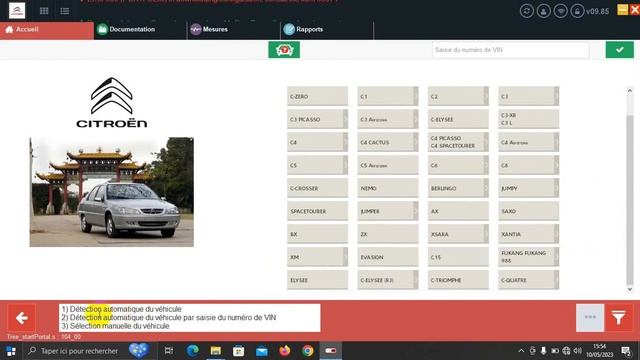Click the round padlock icon

click(577, 11)
